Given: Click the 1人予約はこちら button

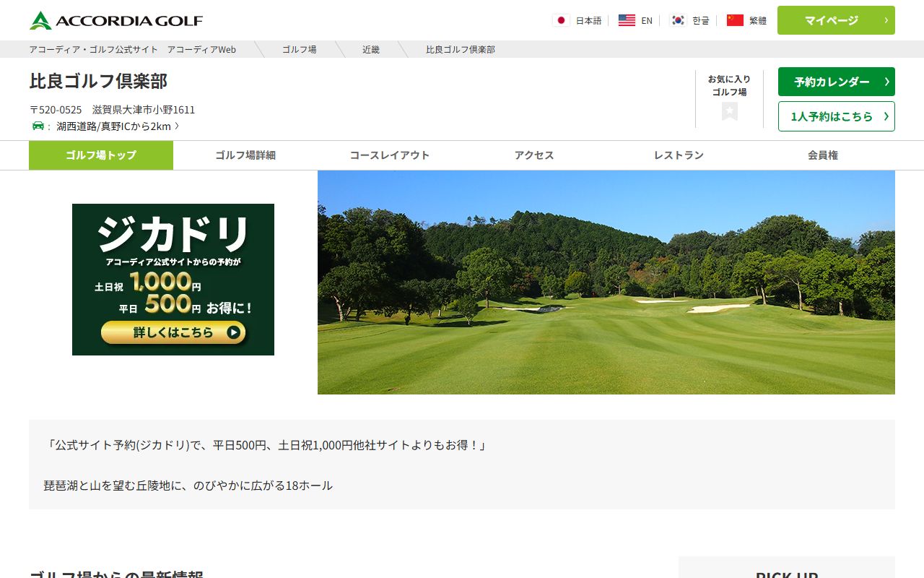Looking at the screenshot, I should [x=836, y=116].
